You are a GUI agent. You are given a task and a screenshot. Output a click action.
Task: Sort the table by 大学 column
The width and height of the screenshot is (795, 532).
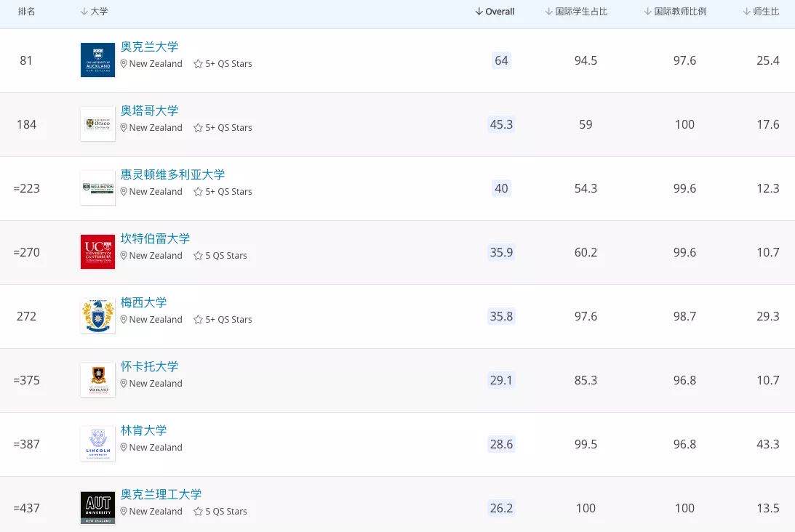pos(94,12)
